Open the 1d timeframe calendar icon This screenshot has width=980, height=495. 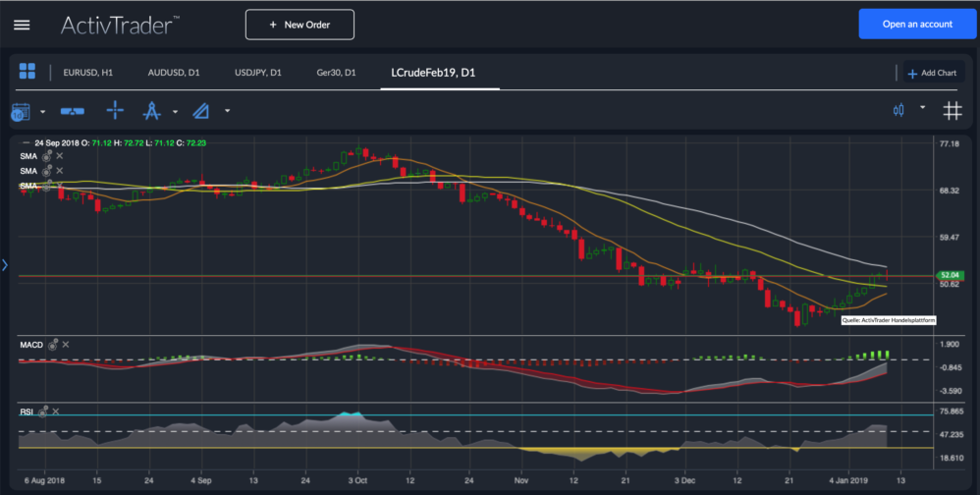click(21, 112)
